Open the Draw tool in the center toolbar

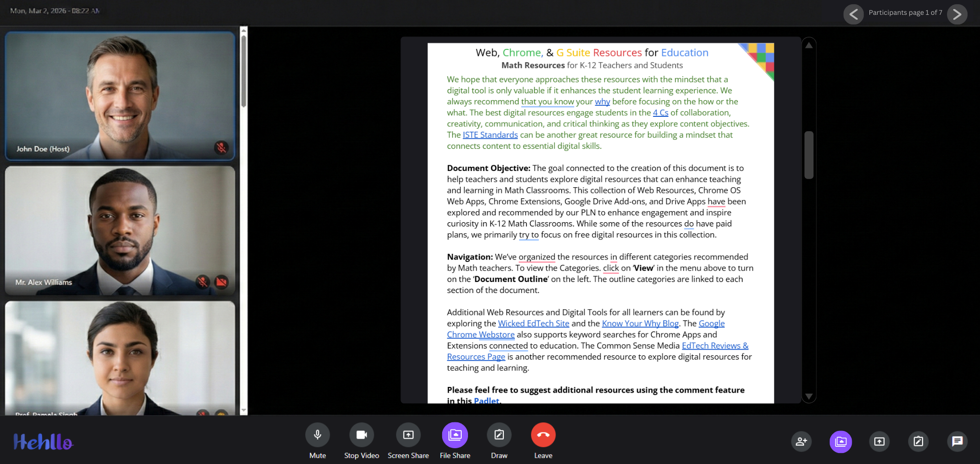[499, 435]
